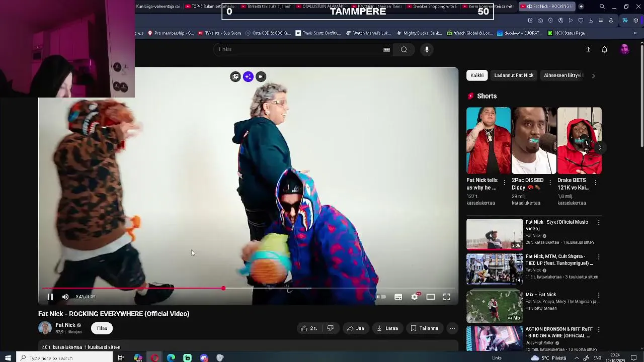Toggle the autoplay switch in the player

(381, 297)
